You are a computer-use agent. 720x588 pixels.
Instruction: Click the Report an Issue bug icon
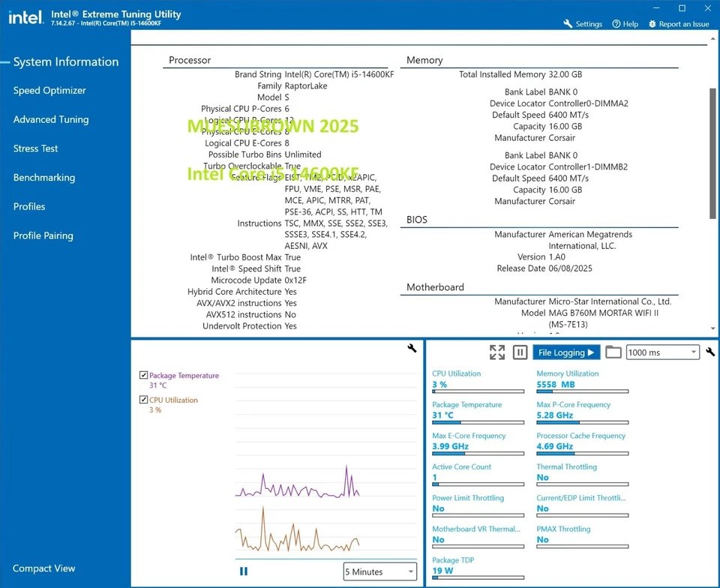652,24
